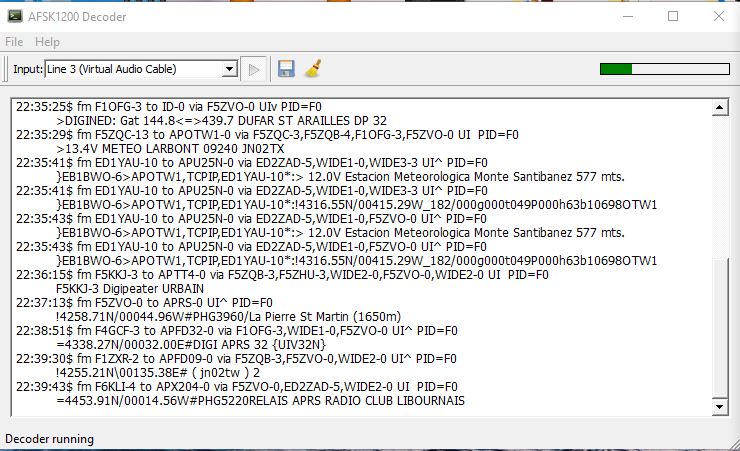The height and width of the screenshot is (451, 740).
Task: Click the 22:35:25 F1OFG-3 to ID-0 line
Action: (x=169, y=107)
